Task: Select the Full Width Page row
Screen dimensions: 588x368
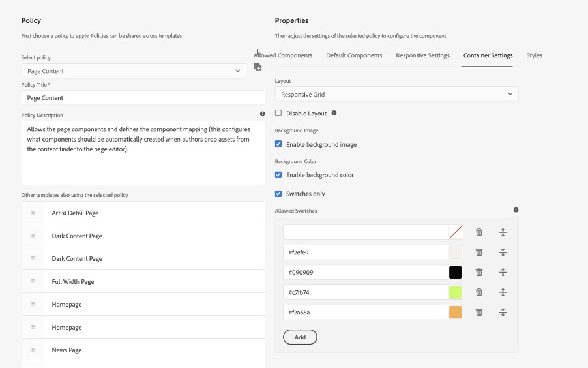Action: [x=143, y=281]
